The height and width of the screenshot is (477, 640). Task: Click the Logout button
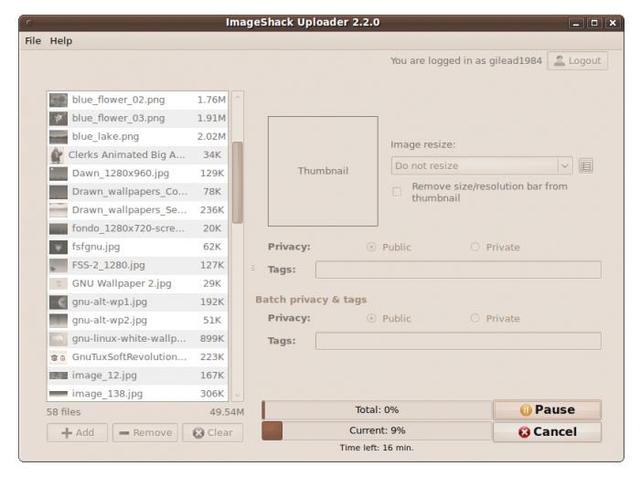[x=577, y=61]
